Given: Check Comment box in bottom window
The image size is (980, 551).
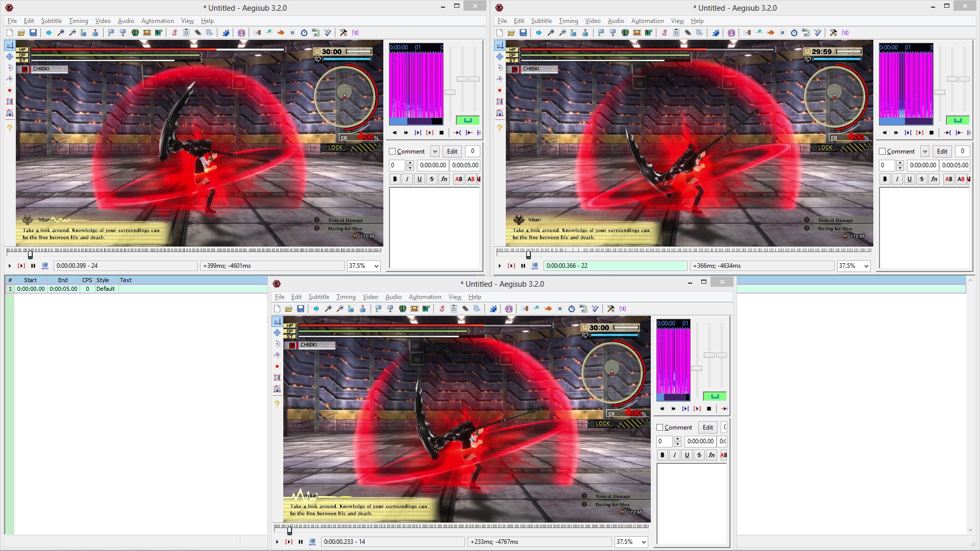Looking at the screenshot, I should tap(660, 428).
